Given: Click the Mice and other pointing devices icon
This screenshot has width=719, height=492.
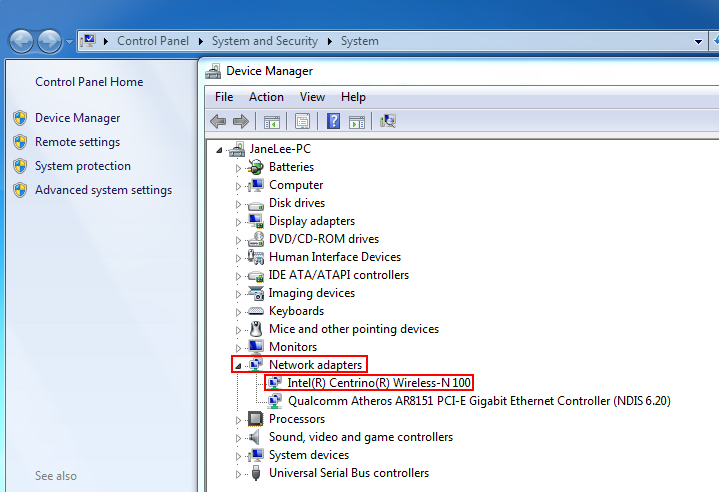Looking at the screenshot, I should click(256, 329).
